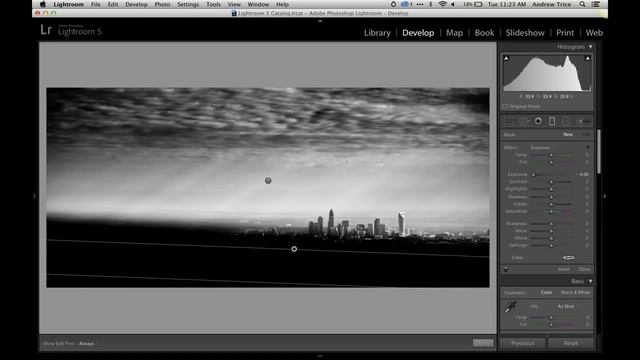Open the File menu
This screenshot has width=640, height=360.
click(x=96, y=4)
